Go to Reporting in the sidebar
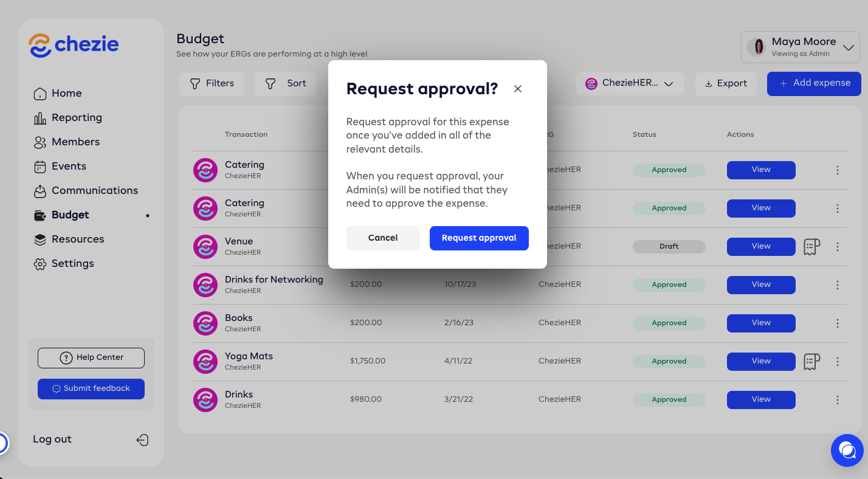The width and height of the screenshot is (868, 479). [x=77, y=118]
